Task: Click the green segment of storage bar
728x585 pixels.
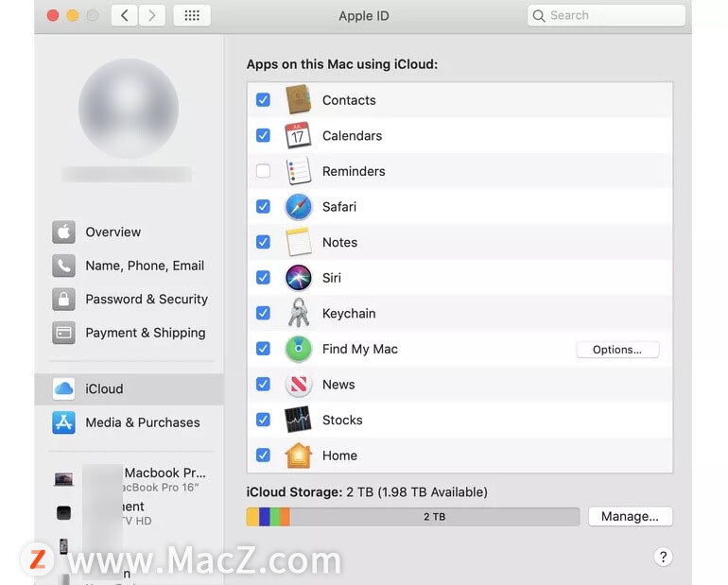Action: click(x=275, y=516)
